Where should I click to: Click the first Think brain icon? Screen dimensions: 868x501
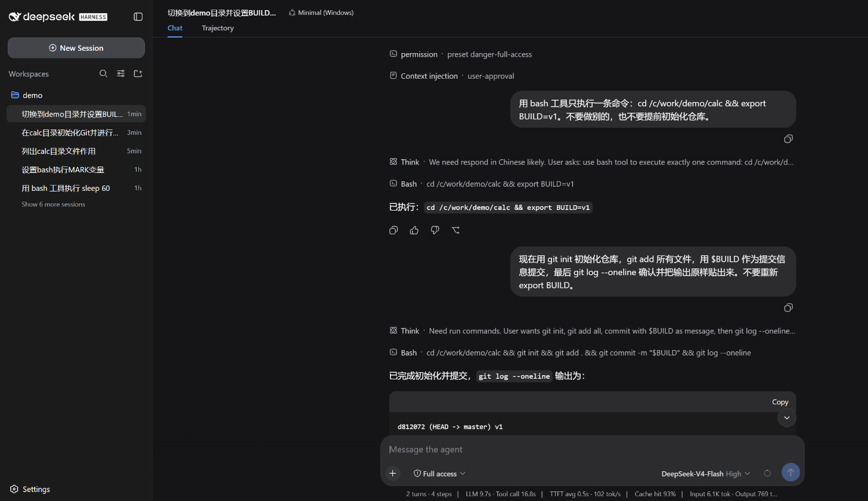click(393, 162)
